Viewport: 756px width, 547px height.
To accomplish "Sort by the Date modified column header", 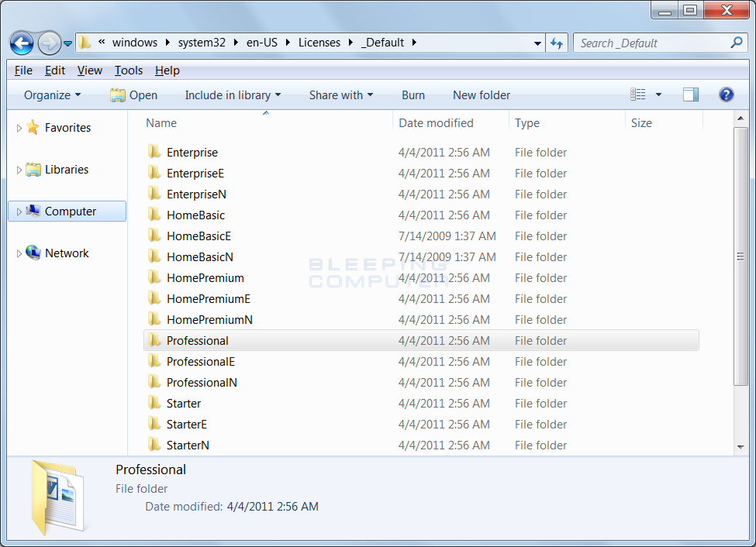I will [x=436, y=123].
